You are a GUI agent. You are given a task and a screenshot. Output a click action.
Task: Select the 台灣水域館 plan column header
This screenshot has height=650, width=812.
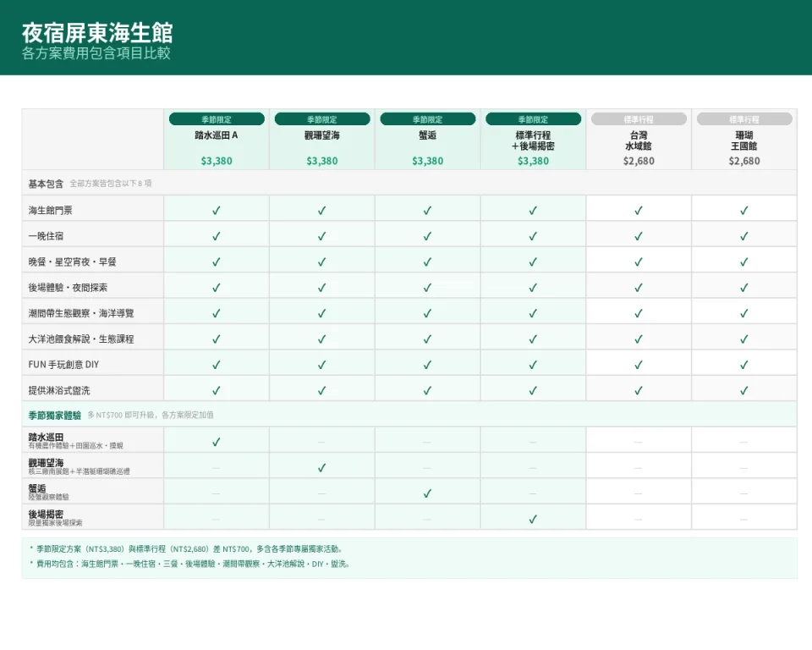click(639, 140)
